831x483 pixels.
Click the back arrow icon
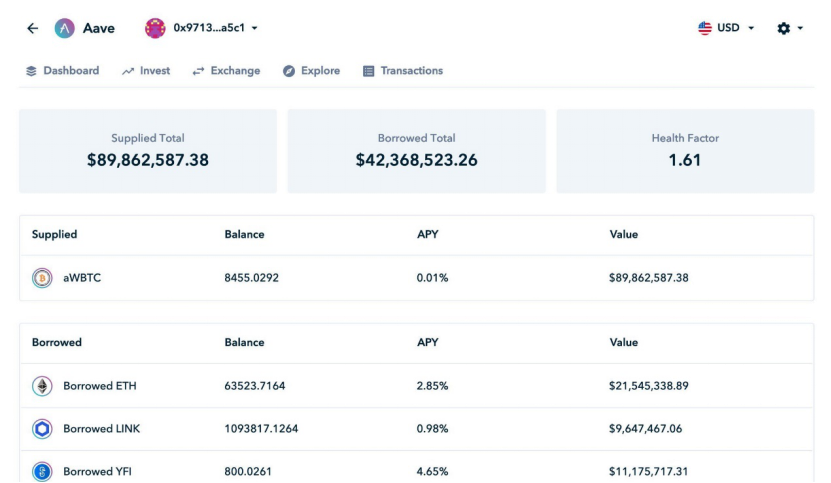point(32,28)
